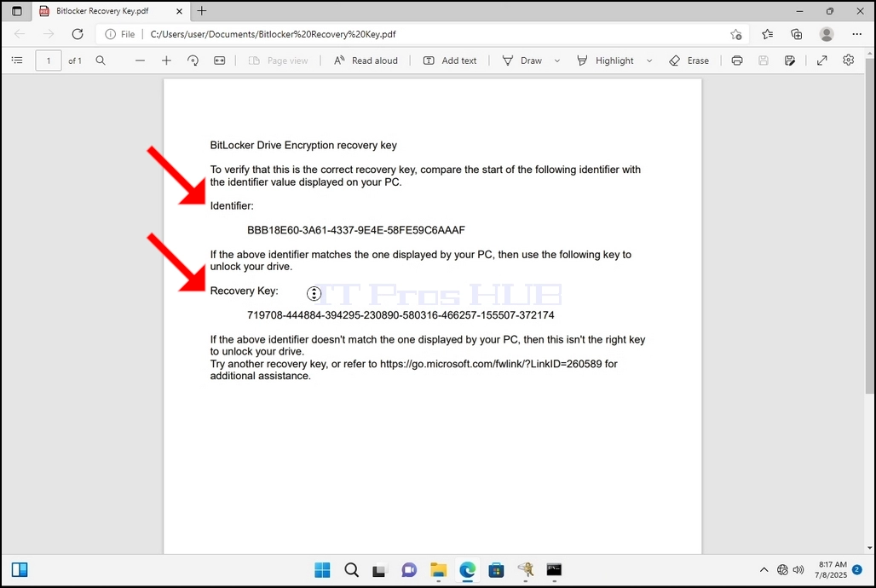The height and width of the screenshot is (588, 876).
Task: Add this page to favorites
Action: pos(735,34)
